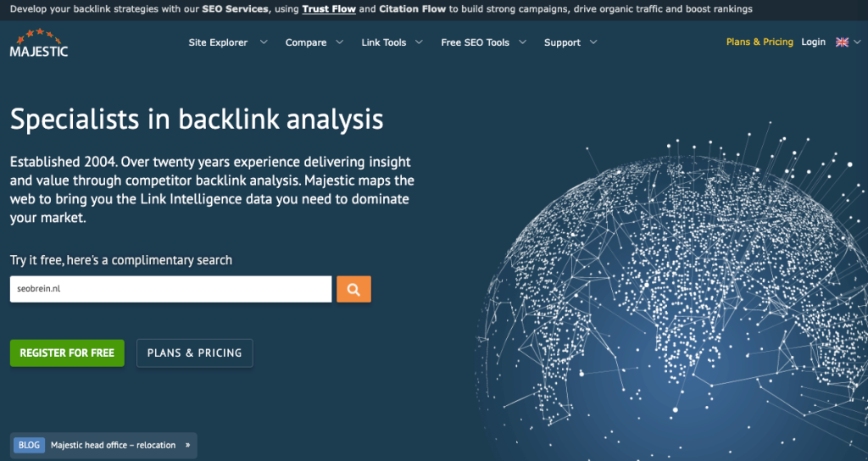Open the Site Explorer menu
Image resolution: width=868 pixels, height=461 pixels.
click(x=218, y=42)
